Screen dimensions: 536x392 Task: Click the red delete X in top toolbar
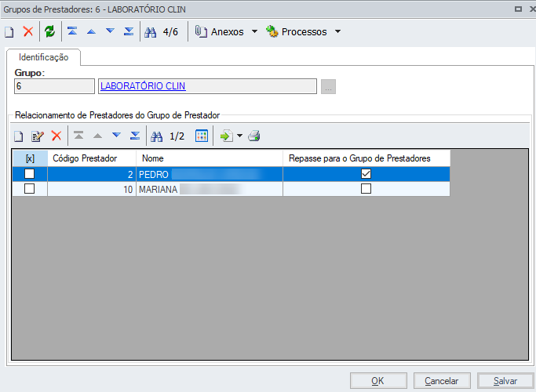click(x=28, y=31)
